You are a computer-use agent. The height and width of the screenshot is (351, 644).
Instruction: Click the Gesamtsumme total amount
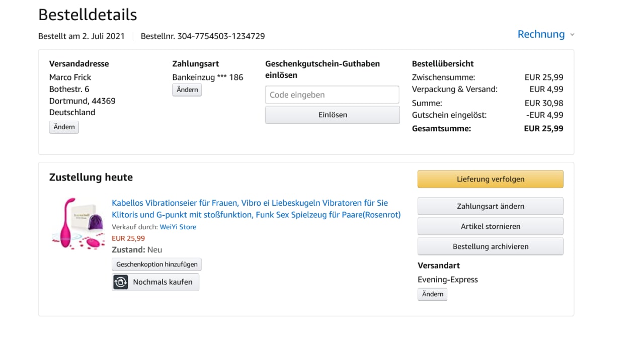point(543,128)
